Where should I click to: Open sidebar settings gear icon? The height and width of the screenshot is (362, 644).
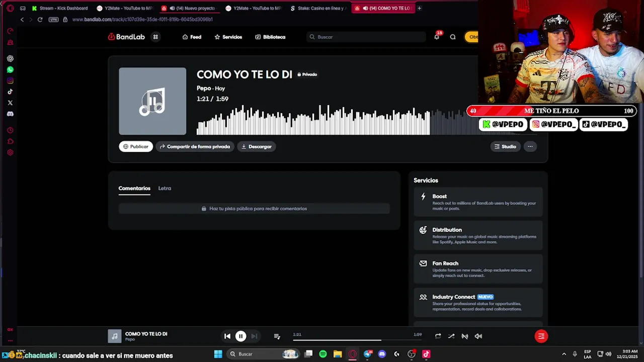10,152
